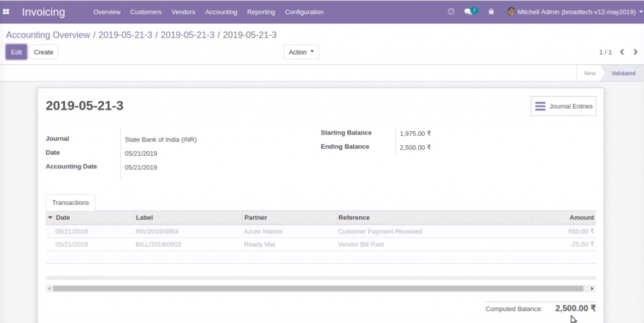Open the apps grid menu icon

click(6, 12)
